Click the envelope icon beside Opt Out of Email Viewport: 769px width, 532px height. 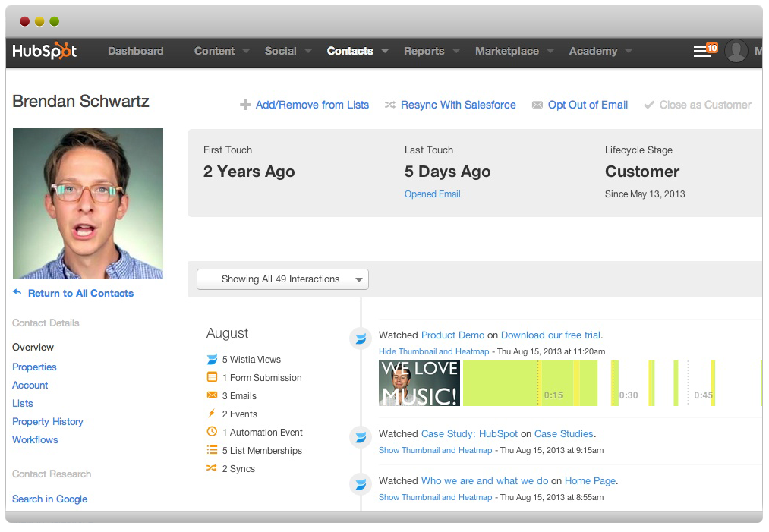537,105
